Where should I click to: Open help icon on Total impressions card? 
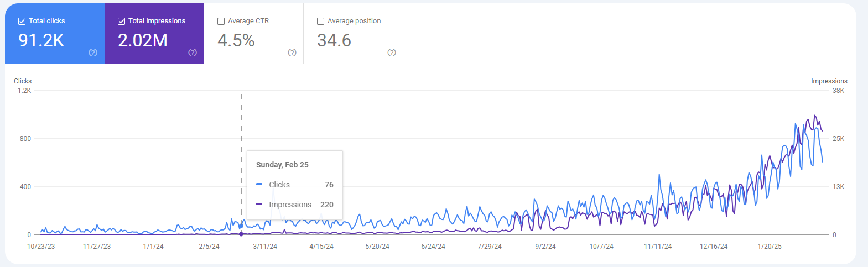pos(193,53)
